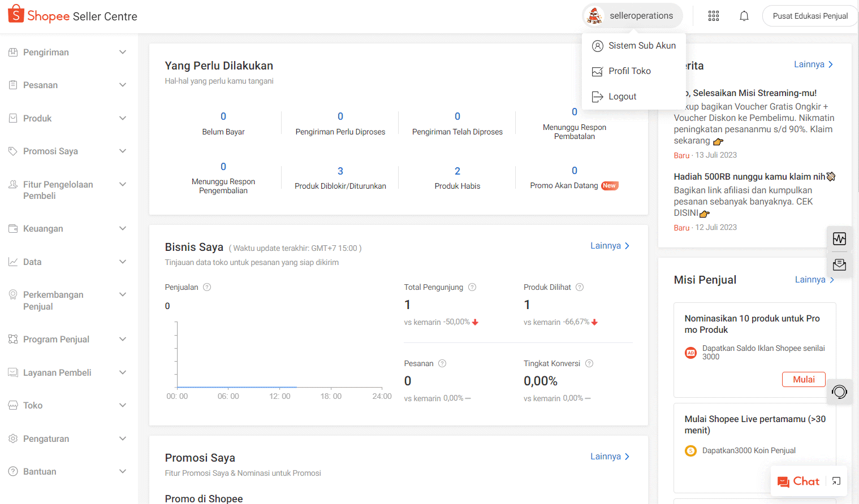Open the apps grid icon

714,16
